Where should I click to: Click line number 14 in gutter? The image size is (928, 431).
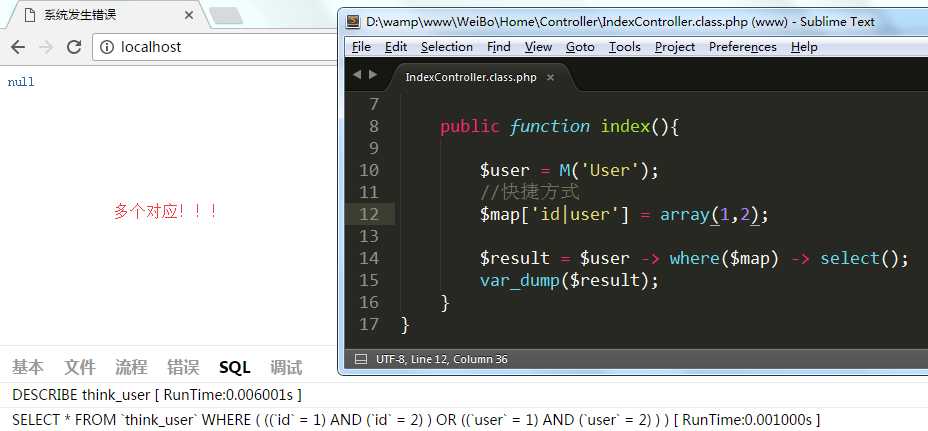click(x=369, y=258)
